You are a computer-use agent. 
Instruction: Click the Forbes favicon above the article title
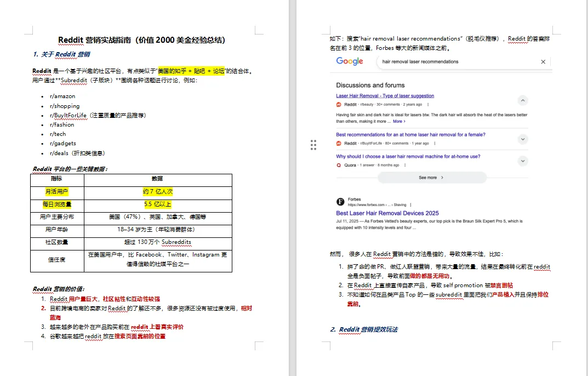pyautogui.click(x=340, y=202)
